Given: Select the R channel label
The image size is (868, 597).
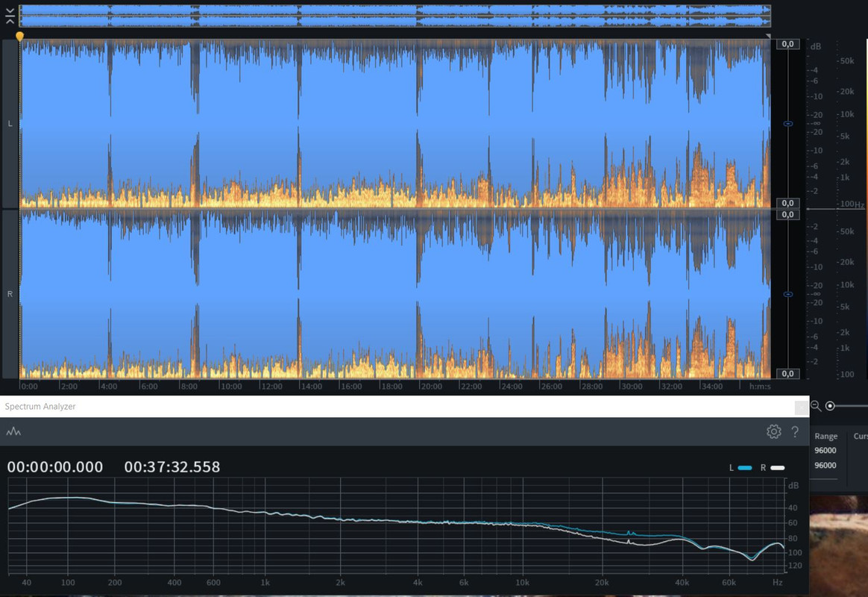Looking at the screenshot, I should click(x=10, y=294).
